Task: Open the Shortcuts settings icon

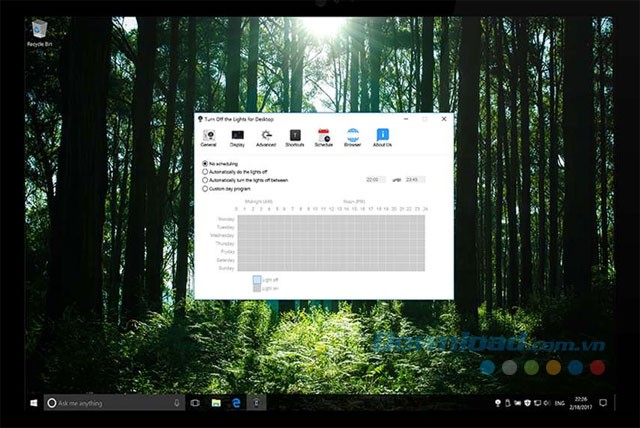Action: pos(295,136)
